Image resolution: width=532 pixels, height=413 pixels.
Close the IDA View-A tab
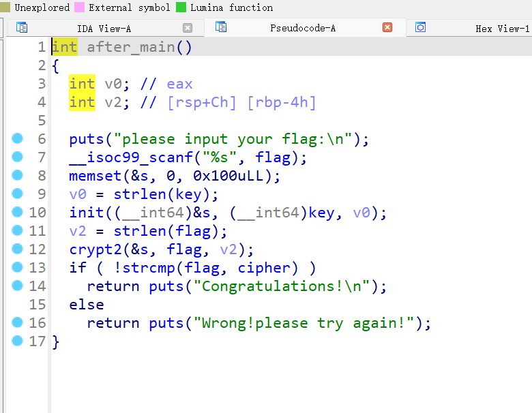click(188, 28)
